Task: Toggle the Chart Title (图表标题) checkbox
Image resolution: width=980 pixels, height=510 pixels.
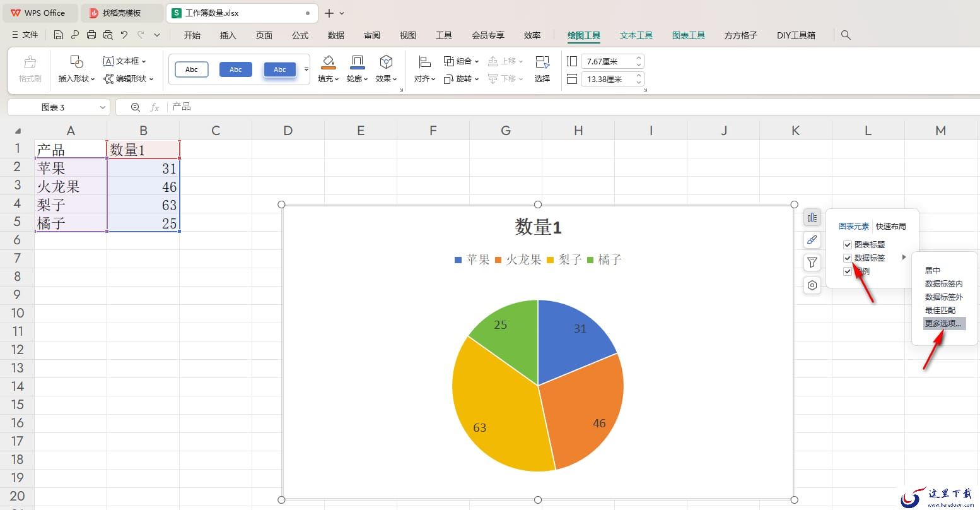Action: (848, 244)
